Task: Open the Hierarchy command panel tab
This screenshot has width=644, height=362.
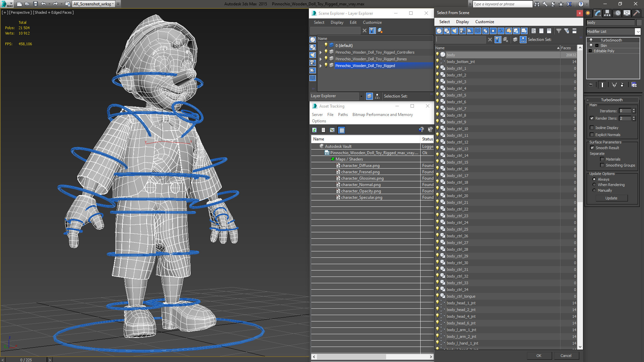Action: coord(607,13)
